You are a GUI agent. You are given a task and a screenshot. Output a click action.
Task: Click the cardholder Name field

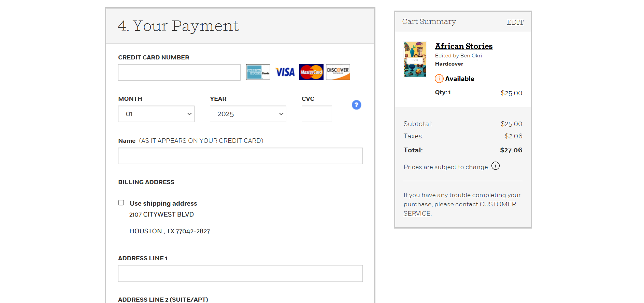pos(240,155)
